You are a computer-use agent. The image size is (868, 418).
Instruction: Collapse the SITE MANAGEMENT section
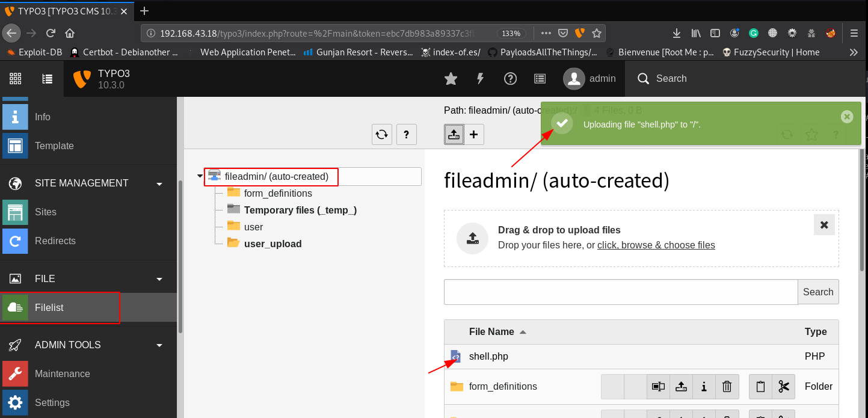(x=159, y=183)
